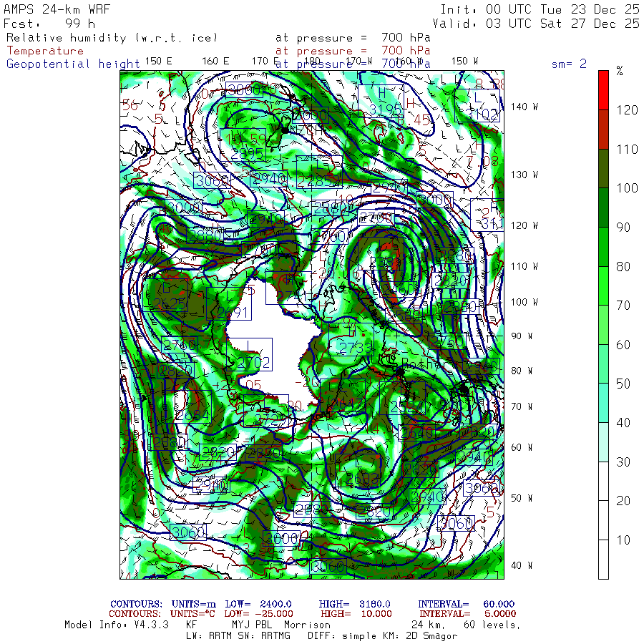The height and width of the screenshot is (644, 644).
Task: Click the 'Model Info: V4.3.3' footer text
Action: (116, 625)
